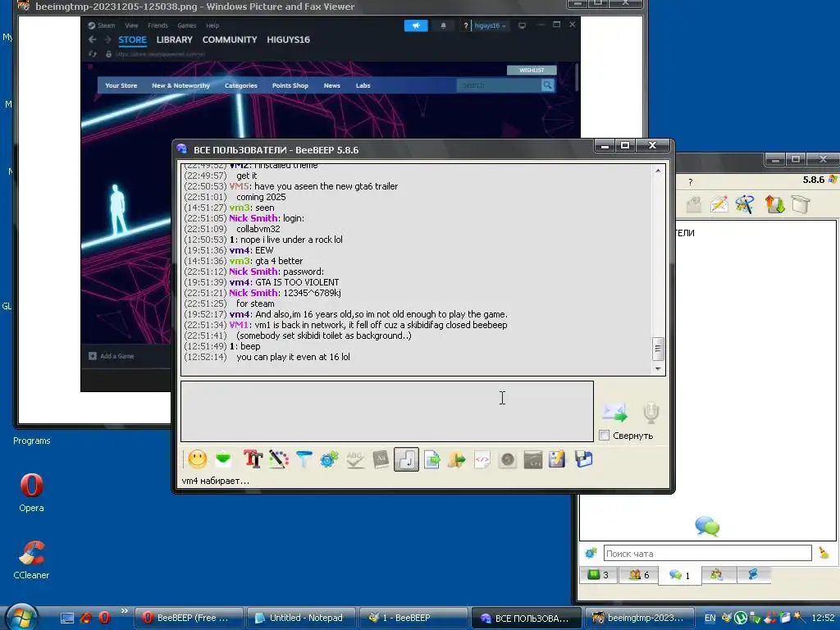Image resolution: width=840 pixels, height=630 pixels.
Task: Select the chat bubbles tab labeled 1
Action: coord(679,575)
